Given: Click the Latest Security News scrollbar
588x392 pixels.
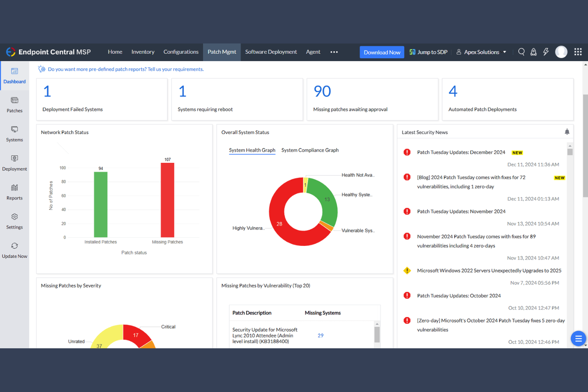Looking at the screenshot, I should point(570,152).
